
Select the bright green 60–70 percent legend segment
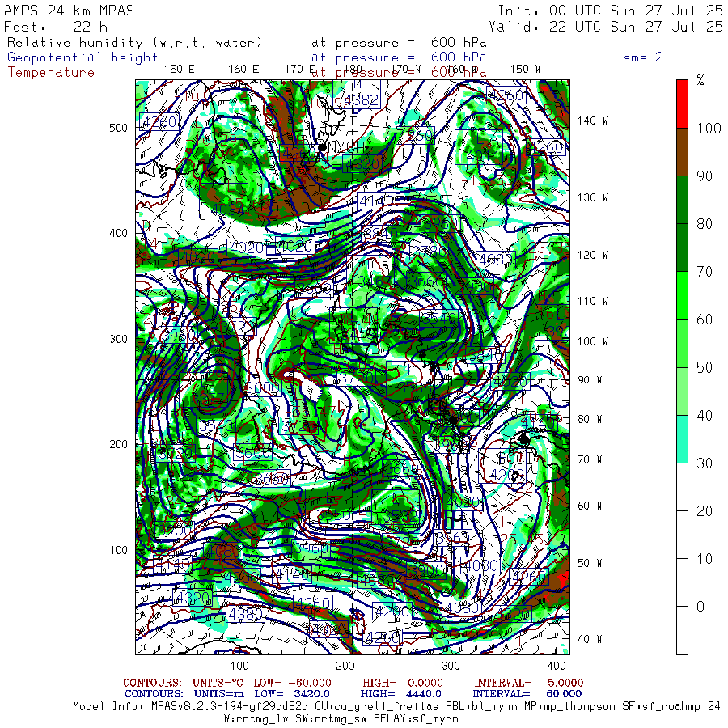point(682,295)
